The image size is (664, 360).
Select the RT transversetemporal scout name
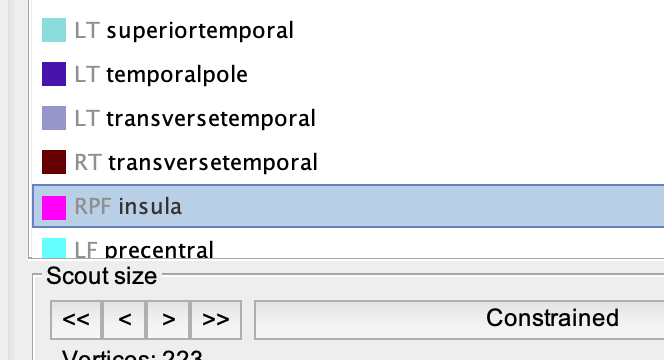[x=213, y=162]
